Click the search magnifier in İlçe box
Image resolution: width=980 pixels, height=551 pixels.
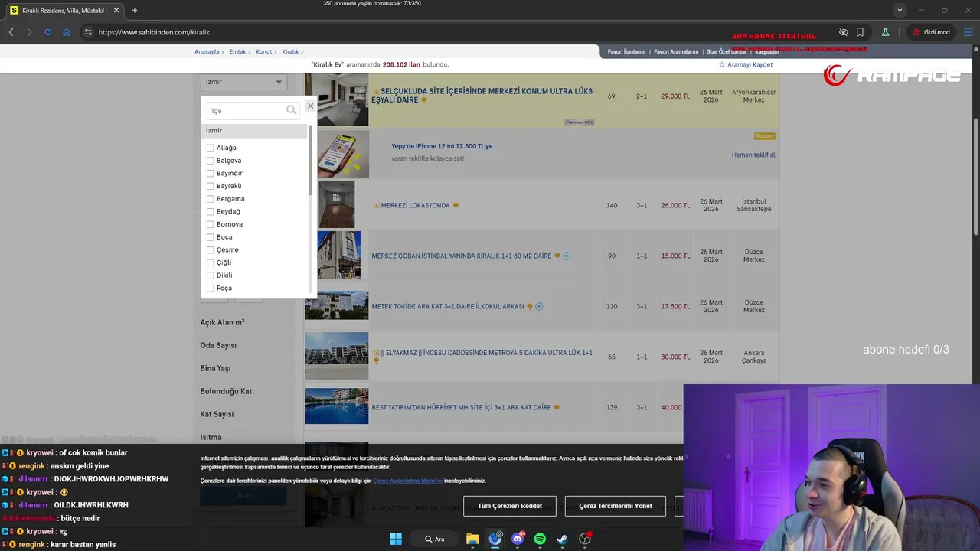click(x=291, y=110)
